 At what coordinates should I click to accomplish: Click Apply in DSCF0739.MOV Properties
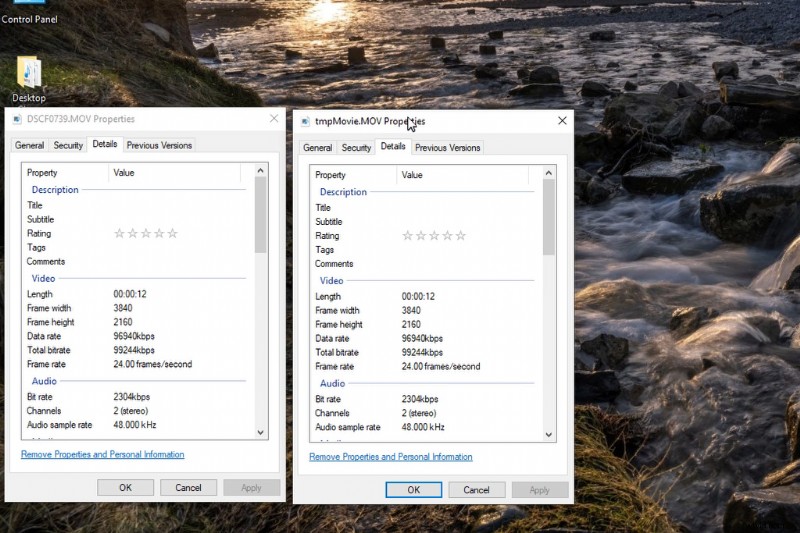(x=251, y=488)
